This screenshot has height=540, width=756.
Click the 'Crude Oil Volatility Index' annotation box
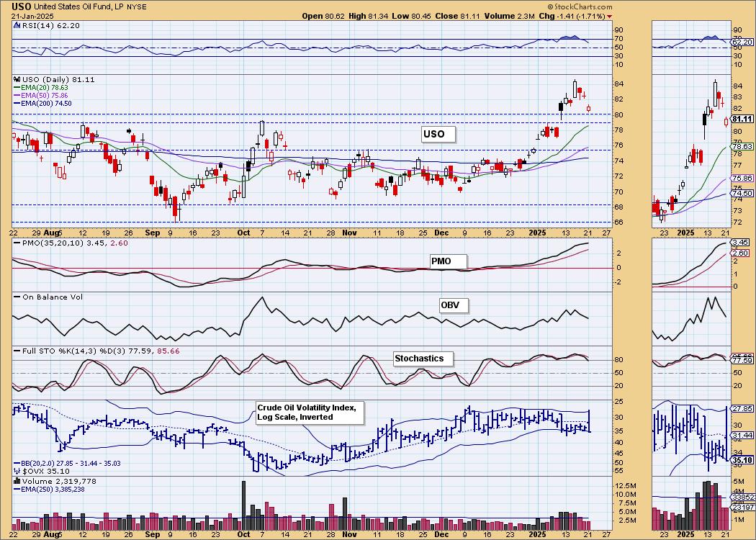pos(310,413)
